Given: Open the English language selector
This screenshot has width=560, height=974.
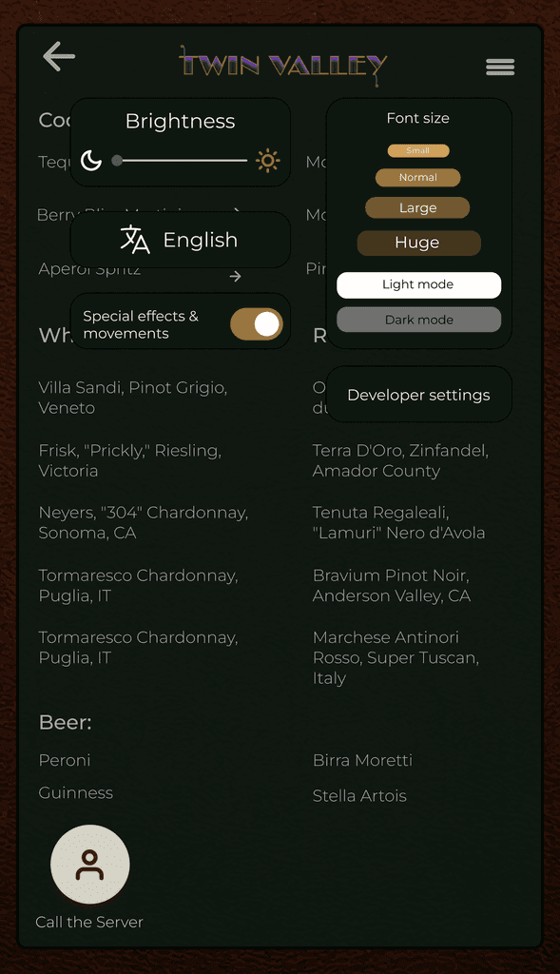Looking at the screenshot, I should point(180,240).
